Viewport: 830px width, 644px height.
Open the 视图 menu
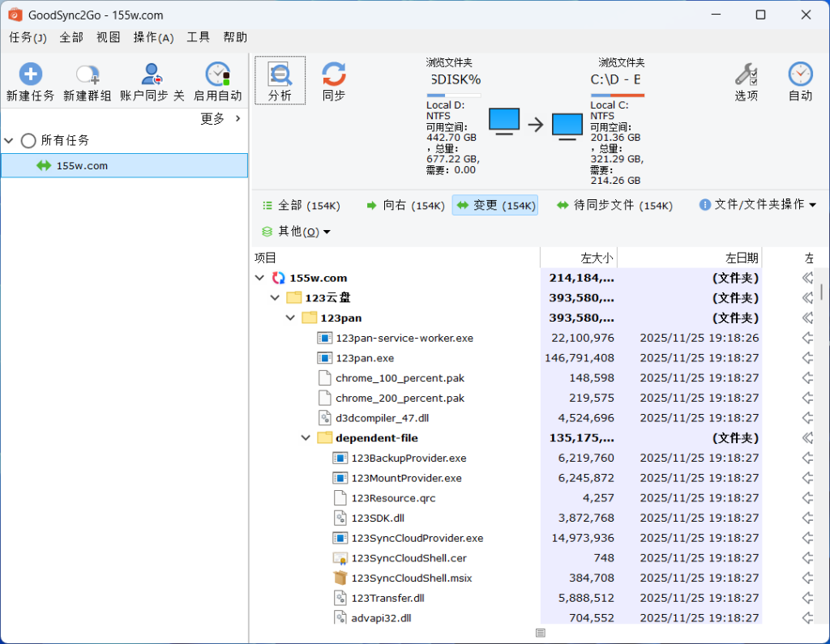coord(108,37)
